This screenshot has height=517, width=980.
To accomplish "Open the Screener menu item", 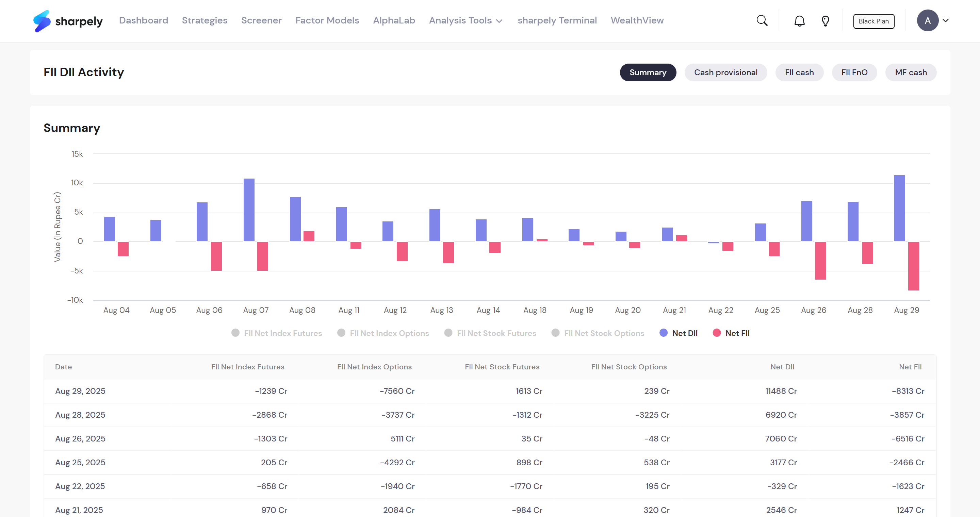I will click(261, 20).
